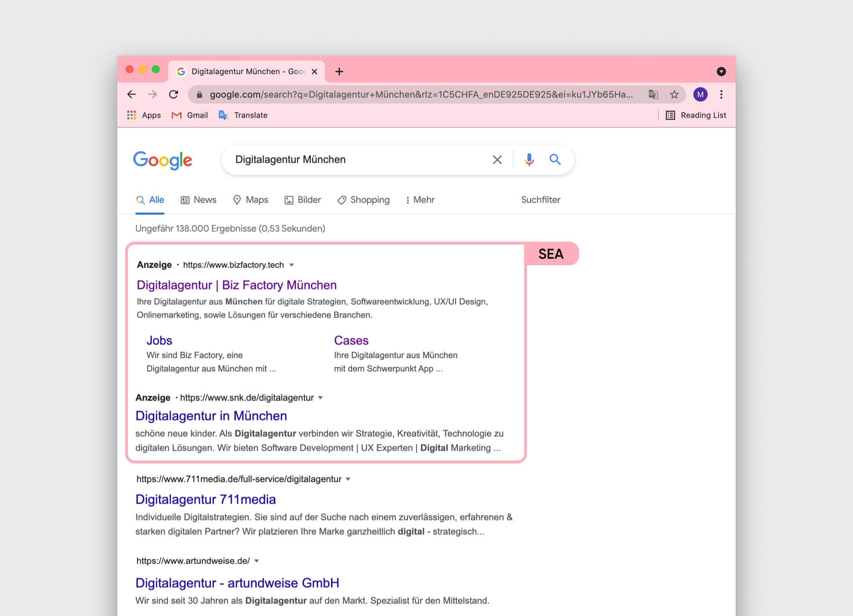Close the Digitalagentur München tab
853x616 pixels.
[315, 72]
